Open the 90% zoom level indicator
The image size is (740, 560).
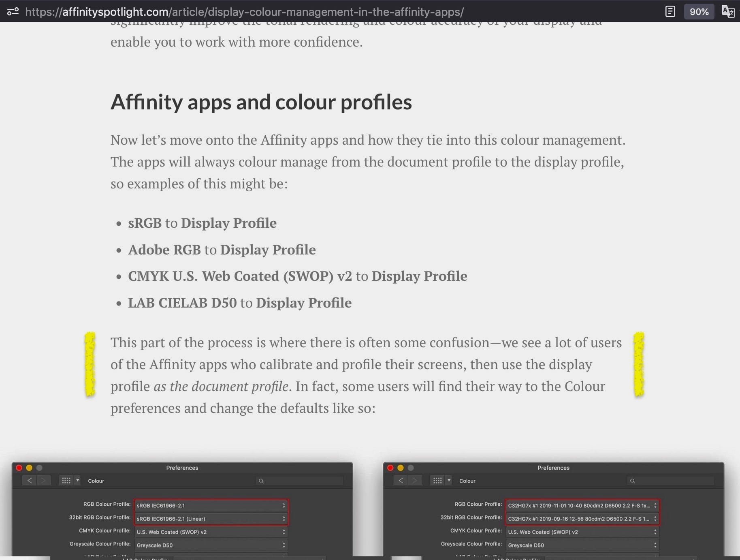(699, 12)
